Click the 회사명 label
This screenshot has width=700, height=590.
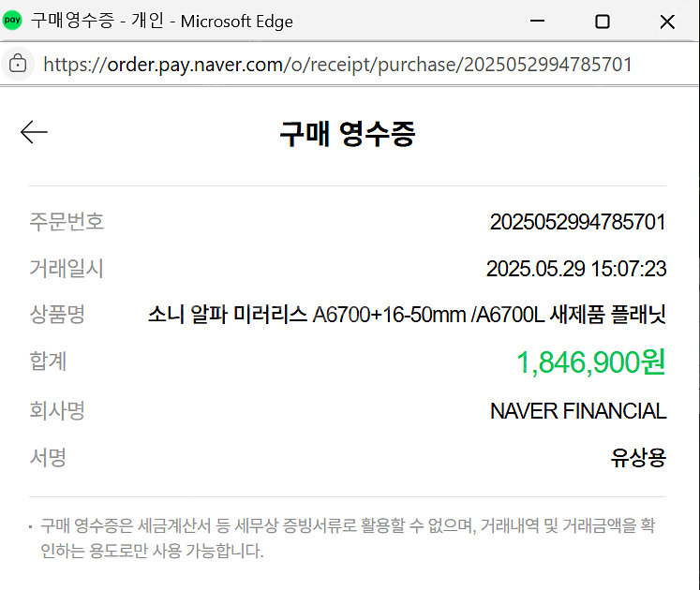[x=57, y=410]
